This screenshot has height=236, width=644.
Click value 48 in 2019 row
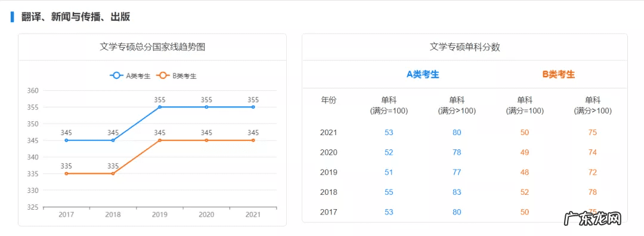525,172
